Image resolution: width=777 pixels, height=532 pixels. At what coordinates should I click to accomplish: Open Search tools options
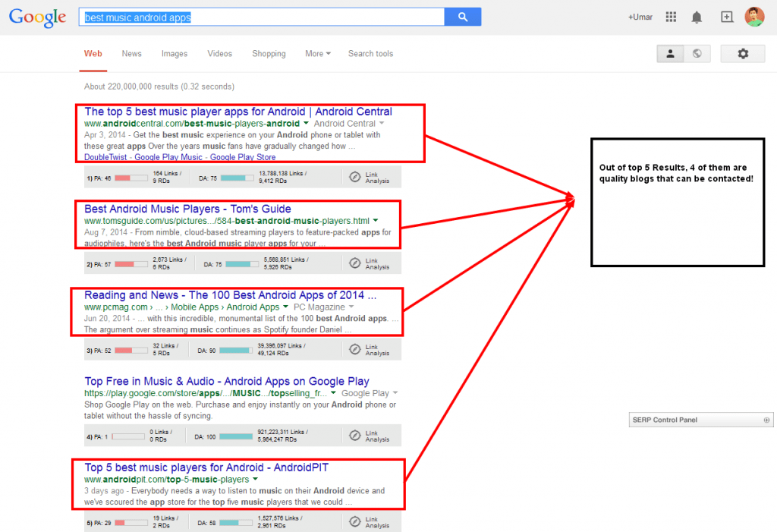[370, 54]
